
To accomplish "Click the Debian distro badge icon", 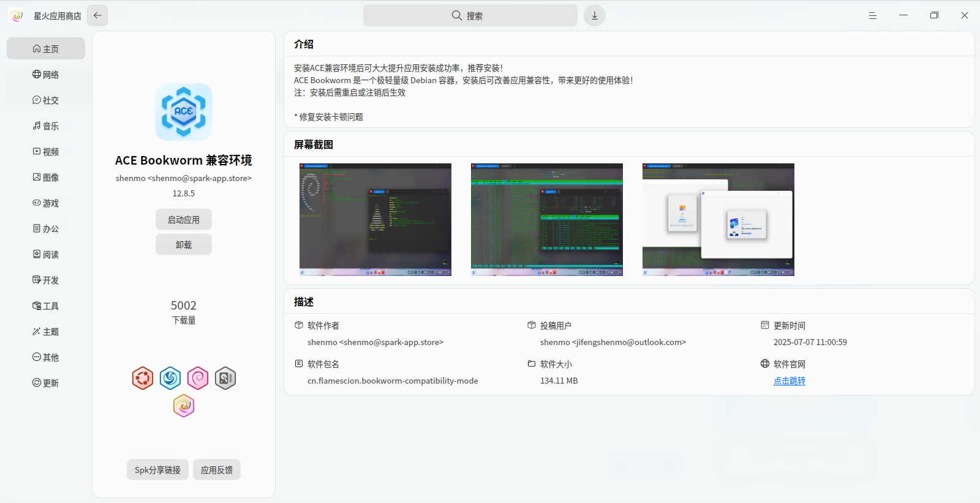I will tap(198, 378).
